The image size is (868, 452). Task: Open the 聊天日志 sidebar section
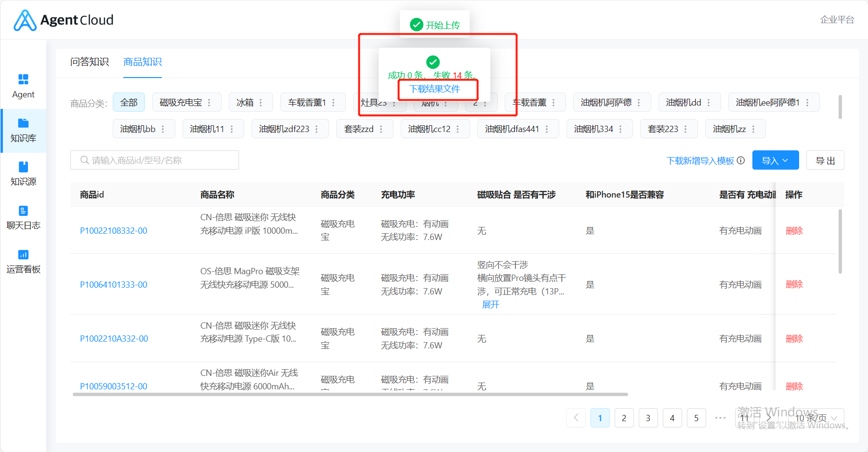[23, 218]
